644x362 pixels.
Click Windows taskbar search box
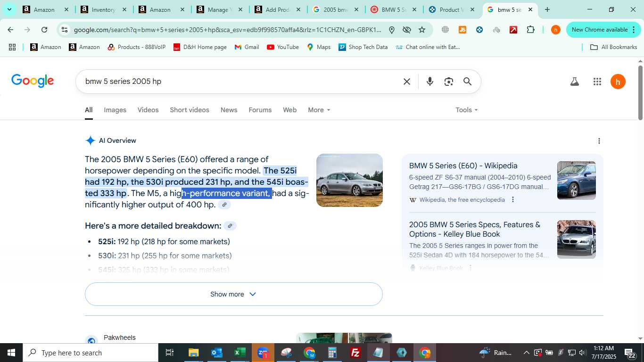[91, 353]
